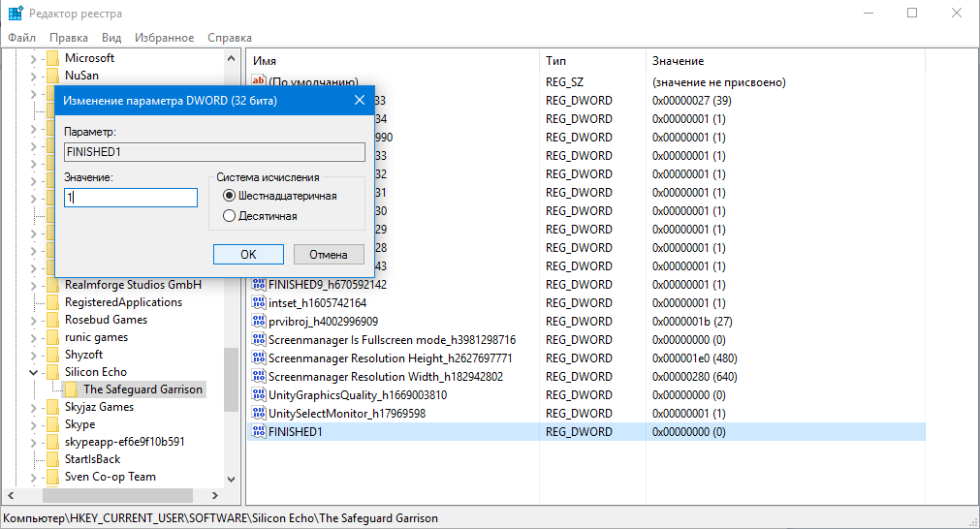Click the Тип column header

coord(592,61)
